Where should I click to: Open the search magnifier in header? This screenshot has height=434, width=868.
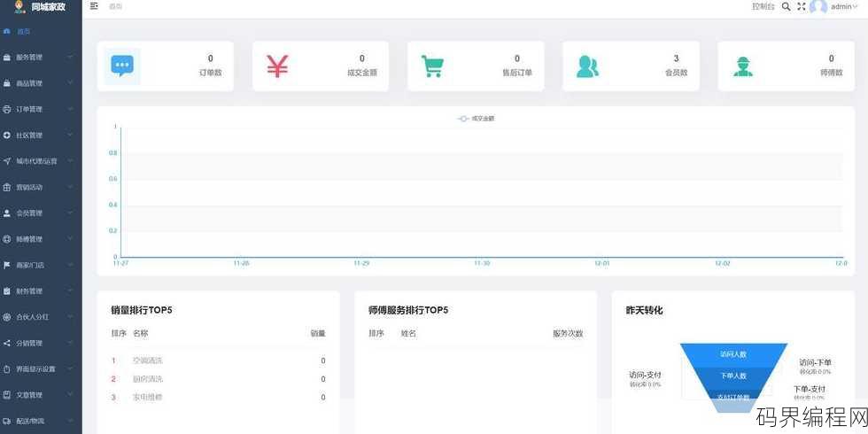(787, 7)
